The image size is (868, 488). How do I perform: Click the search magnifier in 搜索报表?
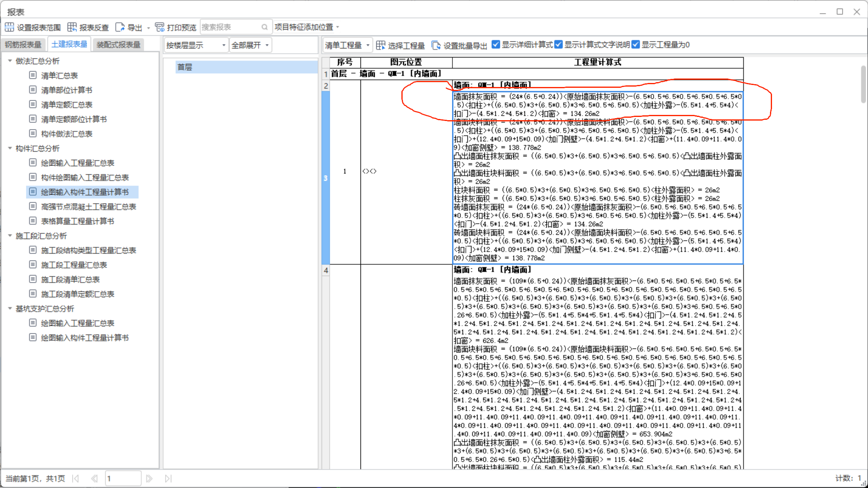click(264, 27)
